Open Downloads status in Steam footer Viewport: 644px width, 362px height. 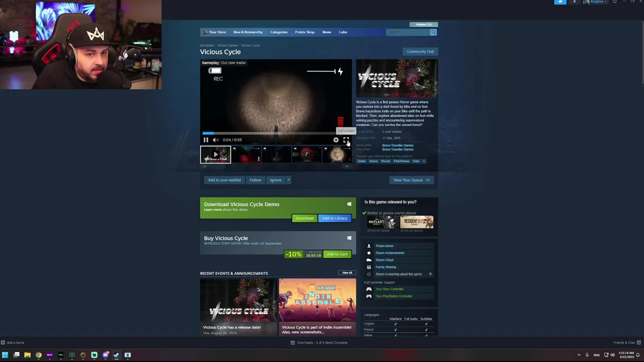(x=319, y=343)
